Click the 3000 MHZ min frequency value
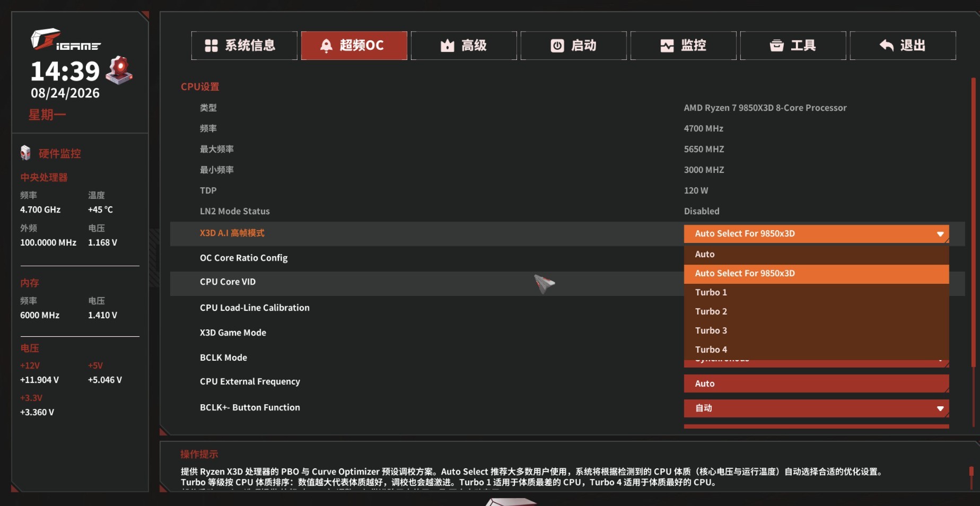980x506 pixels. [704, 170]
